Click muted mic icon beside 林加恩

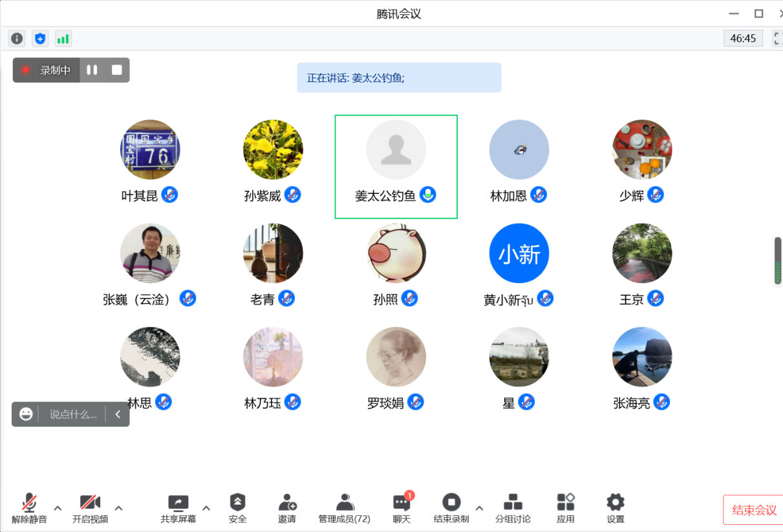point(539,194)
